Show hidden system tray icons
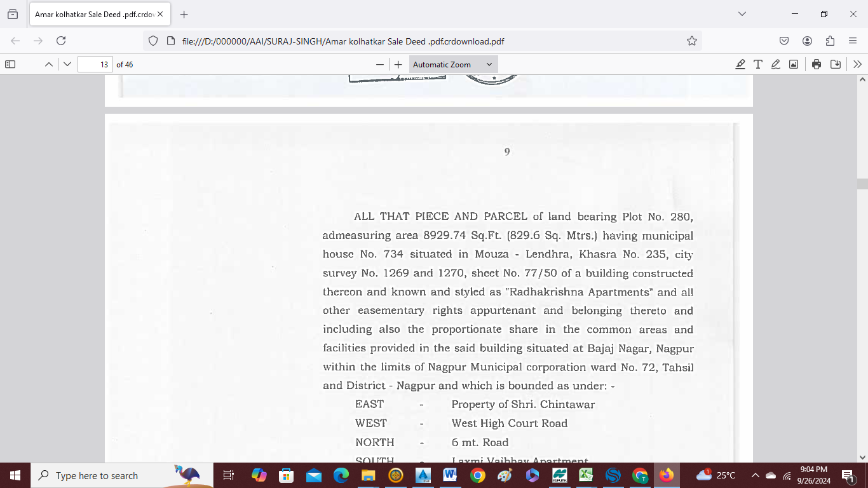Viewport: 868px width, 488px height. point(756,475)
